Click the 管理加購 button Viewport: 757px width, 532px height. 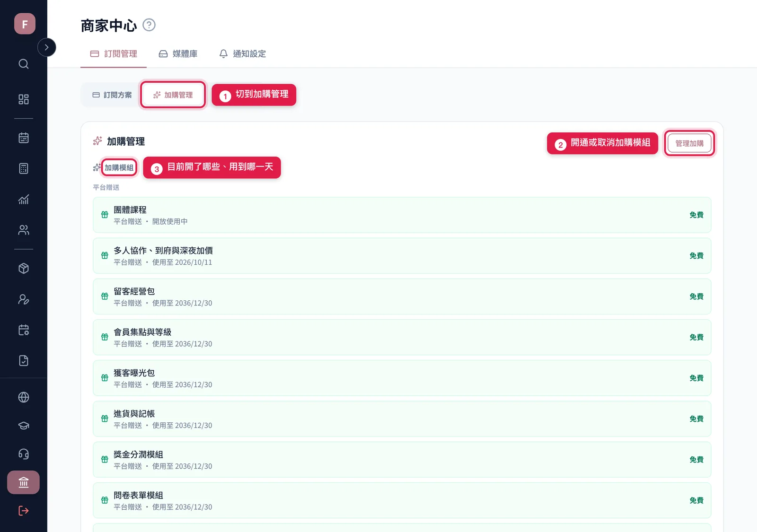click(689, 143)
